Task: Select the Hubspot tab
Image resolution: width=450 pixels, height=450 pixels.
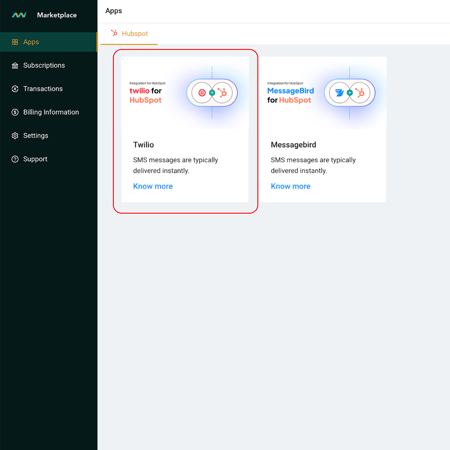Action: 129,34
